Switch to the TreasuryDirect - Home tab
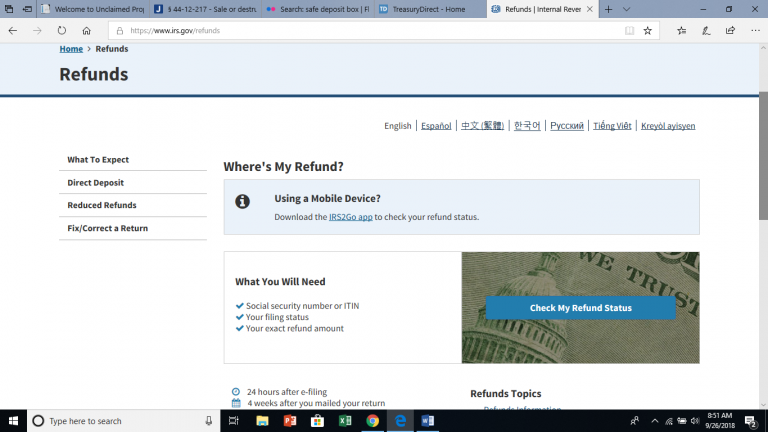This screenshot has width=768, height=432. click(x=430, y=9)
